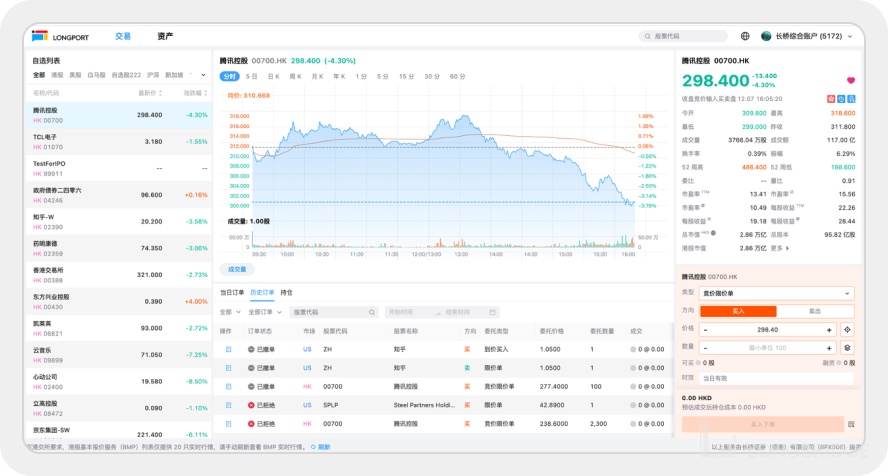Select 卖出 sell direction toggle

(815, 311)
